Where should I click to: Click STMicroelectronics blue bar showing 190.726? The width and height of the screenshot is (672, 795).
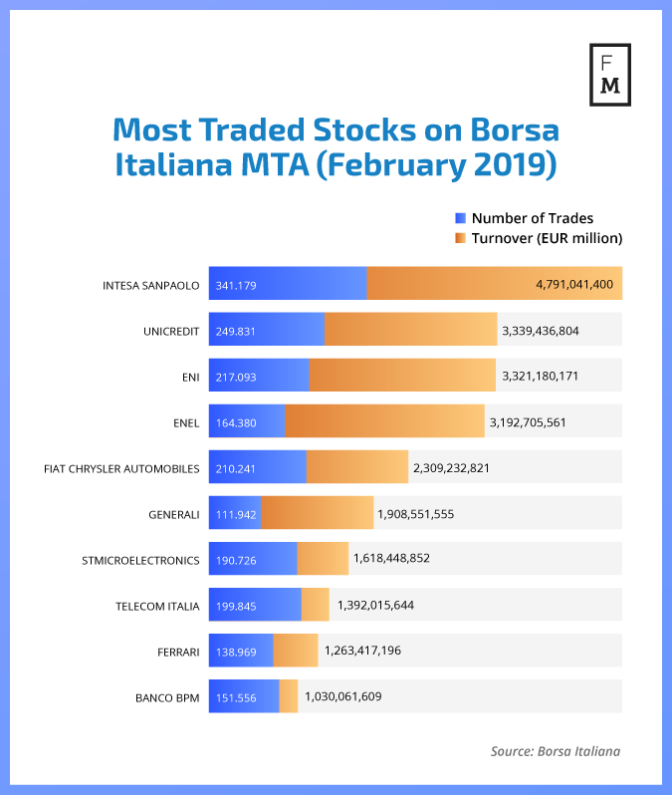[253, 560]
